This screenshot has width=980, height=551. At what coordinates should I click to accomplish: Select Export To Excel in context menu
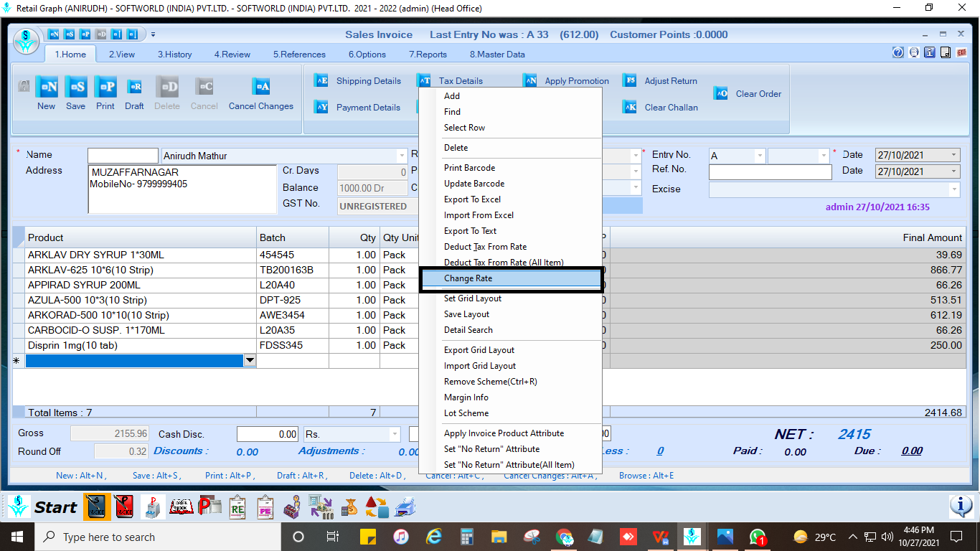coord(510,199)
